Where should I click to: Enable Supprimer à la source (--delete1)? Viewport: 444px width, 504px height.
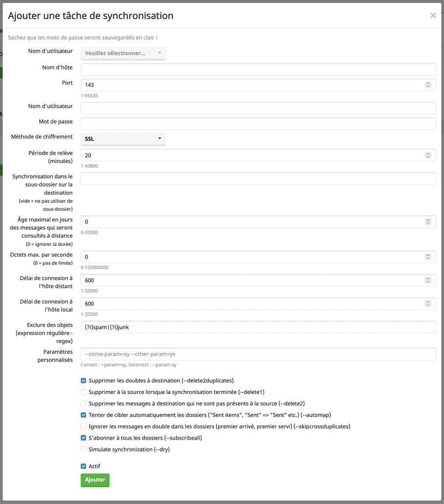pos(83,392)
